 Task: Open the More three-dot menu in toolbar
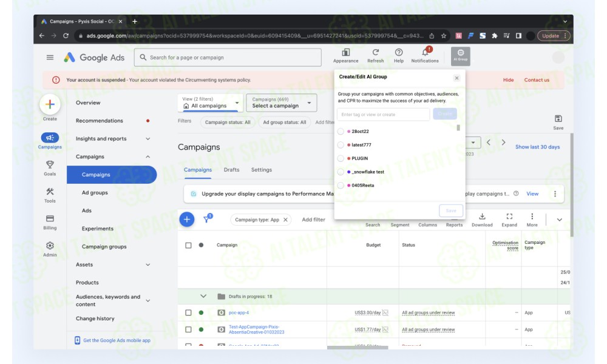pos(532,216)
